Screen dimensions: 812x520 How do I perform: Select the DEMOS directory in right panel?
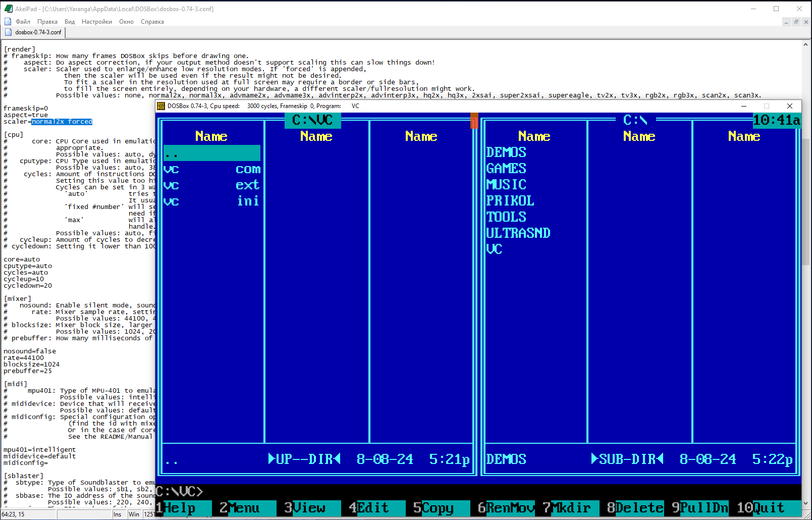[x=506, y=152]
